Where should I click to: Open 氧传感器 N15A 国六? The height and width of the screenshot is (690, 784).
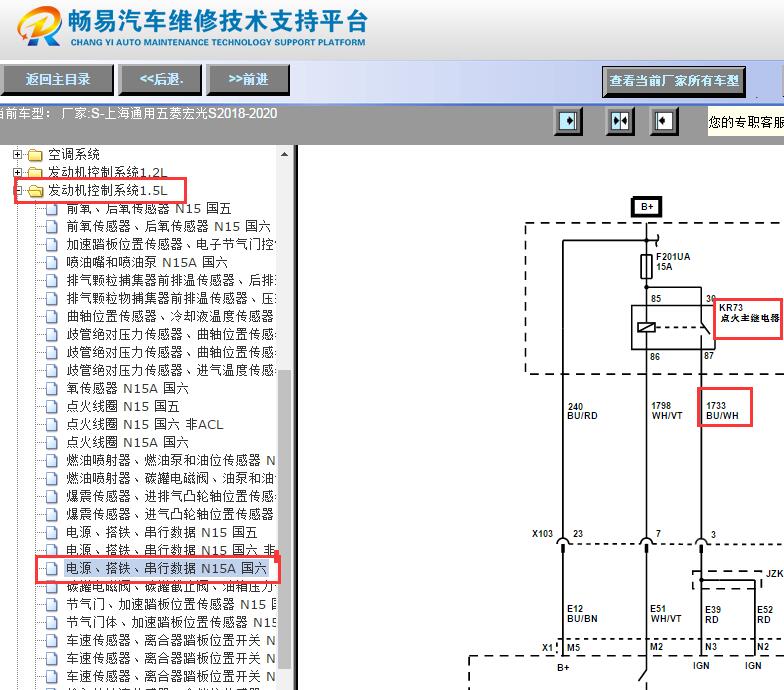click(x=128, y=388)
